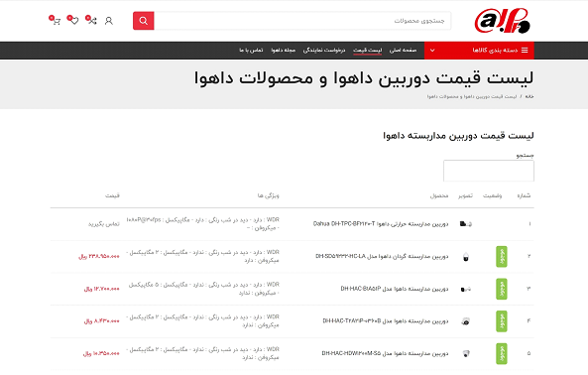Sort by the محصول column header
Image resolution: width=588 pixels, height=375 pixels.
439,195
